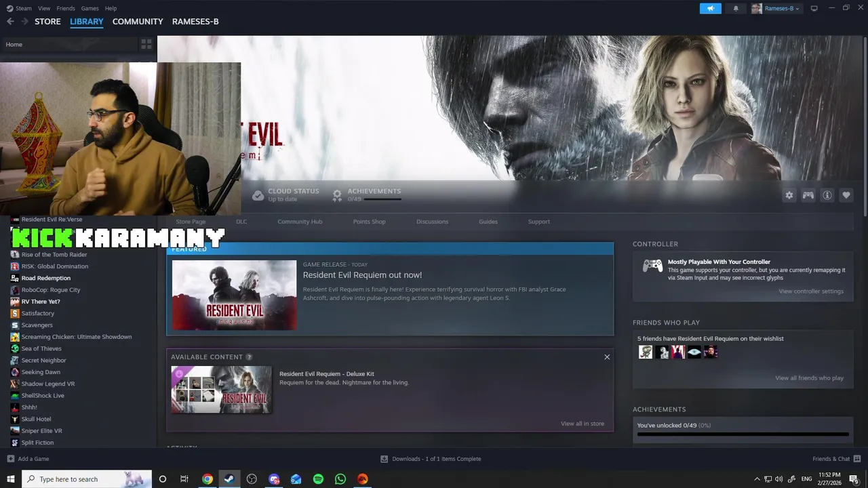Screen dimensions: 868x488
Task: Open Google Chrome from the taskbar
Action: (x=208, y=479)
